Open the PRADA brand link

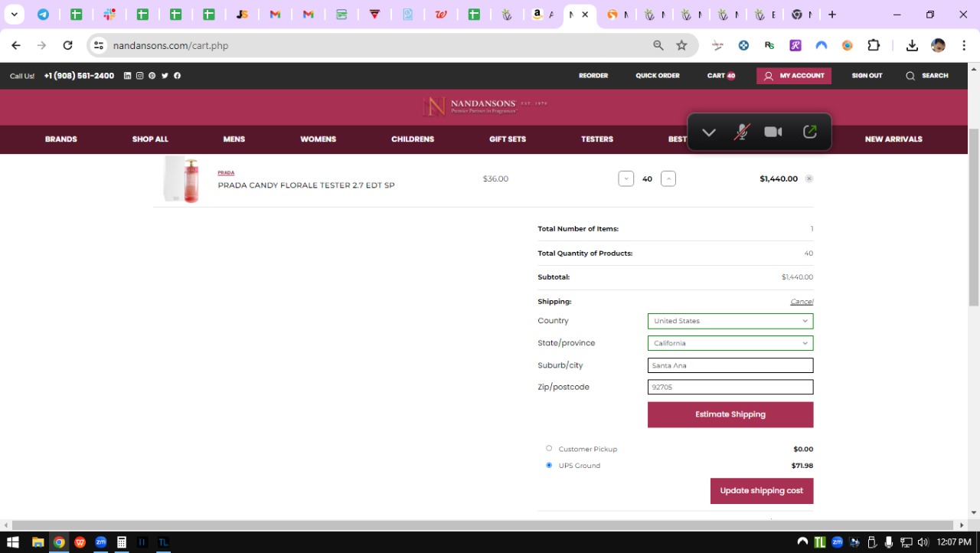[226, 173]
